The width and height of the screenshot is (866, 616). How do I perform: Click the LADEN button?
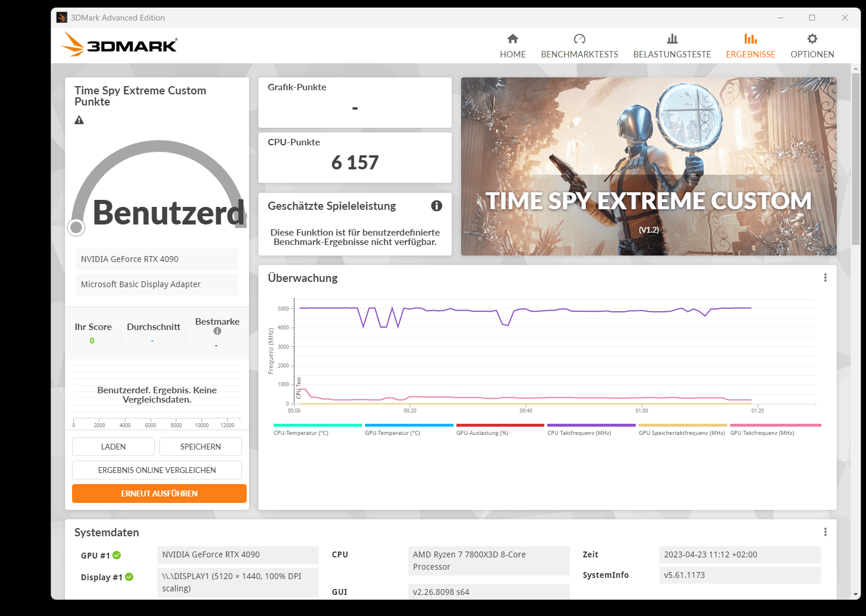(x=113, y=447)
